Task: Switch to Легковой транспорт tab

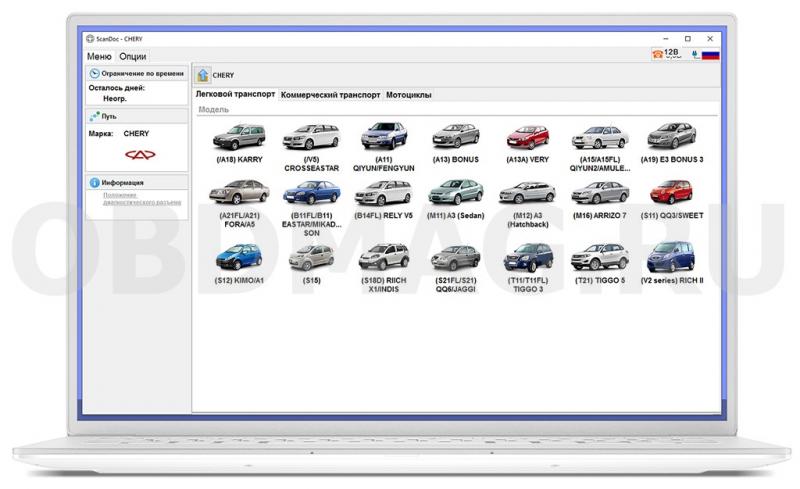Action: tap(236, 94)
